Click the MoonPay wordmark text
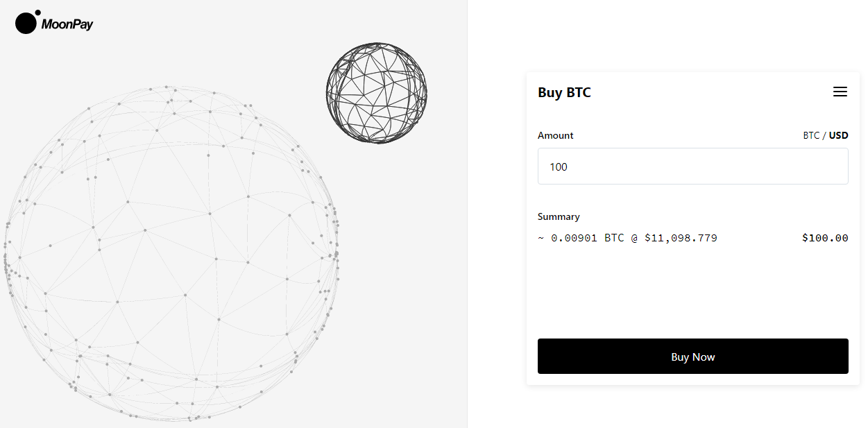 tap(67, 24)
